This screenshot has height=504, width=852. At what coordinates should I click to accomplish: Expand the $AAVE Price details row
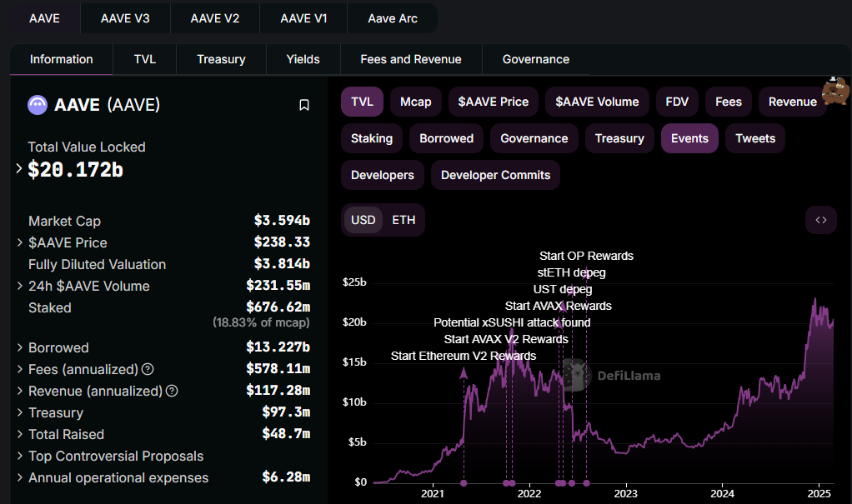pos(19,242)
